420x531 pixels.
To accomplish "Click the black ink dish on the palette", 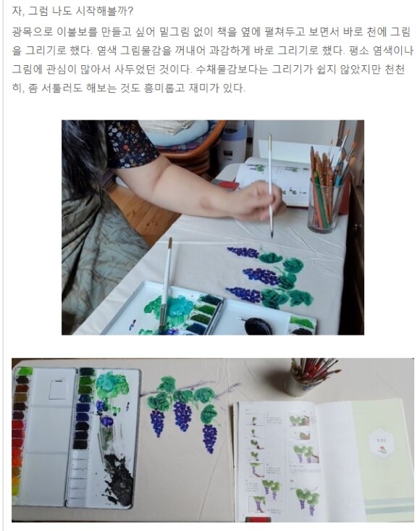I will point(259,325).
